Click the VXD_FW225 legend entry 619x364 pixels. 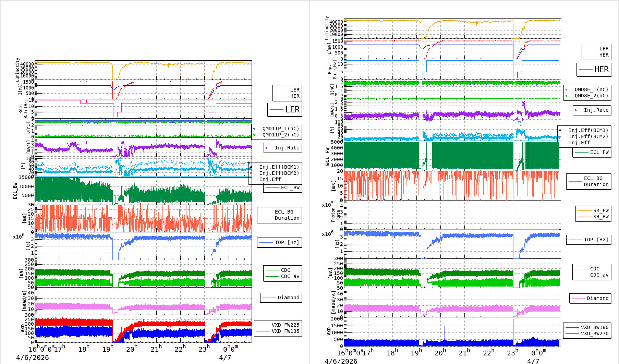pos(285,325)
